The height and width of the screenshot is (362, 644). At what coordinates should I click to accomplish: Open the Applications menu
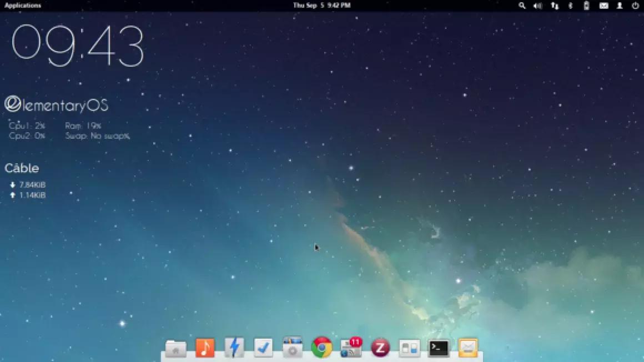pos(23,6)
